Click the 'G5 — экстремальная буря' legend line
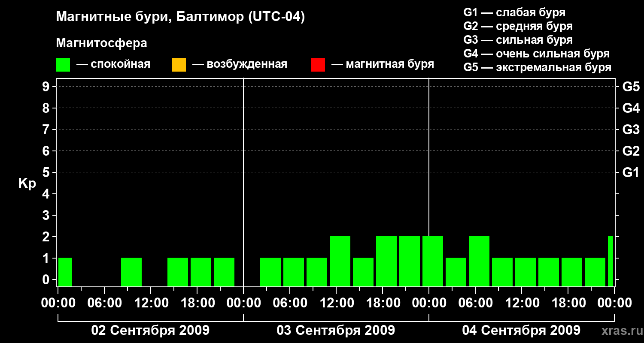 click(537, 67)
